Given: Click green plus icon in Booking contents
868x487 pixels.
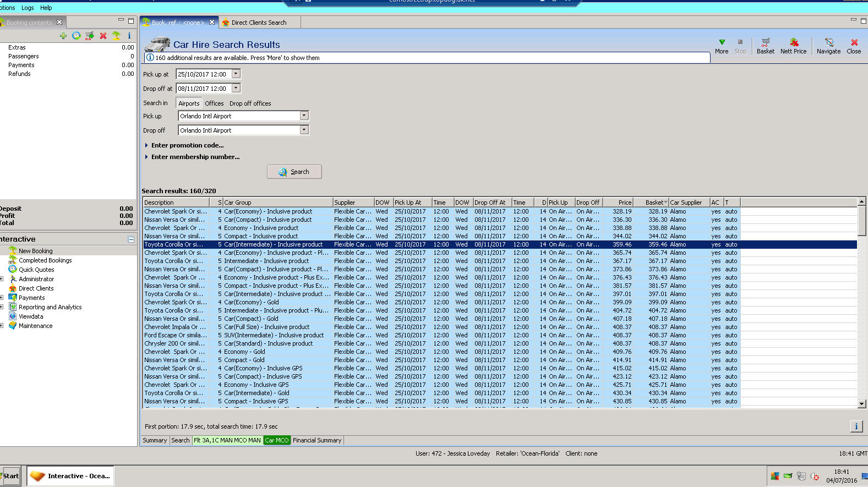Looking at the screenshot, I should (63, 36).
